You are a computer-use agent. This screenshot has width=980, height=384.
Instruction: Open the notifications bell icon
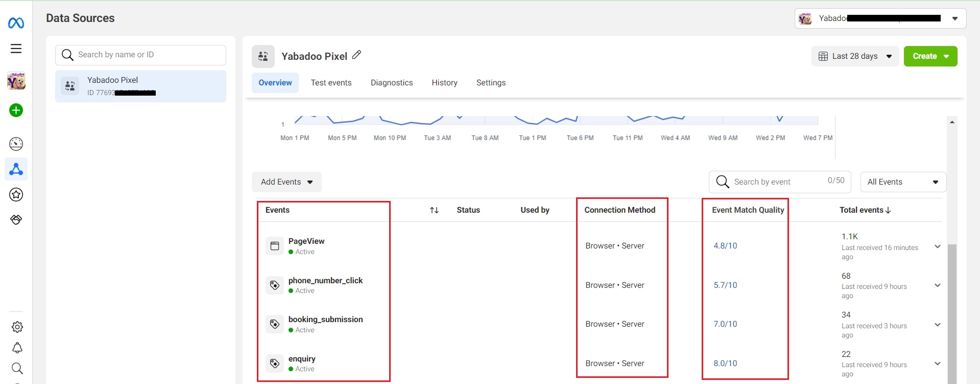point(17,348)
